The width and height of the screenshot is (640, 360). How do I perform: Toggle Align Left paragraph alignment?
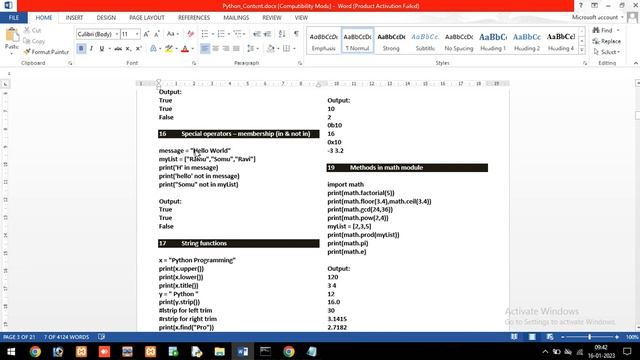(205, 49)
